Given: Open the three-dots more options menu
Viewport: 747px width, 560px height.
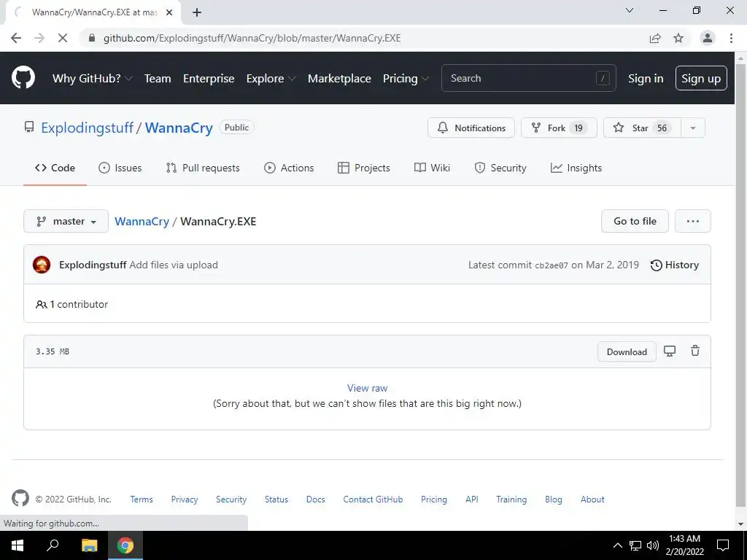Looking at the screenshot, I should click(693, 221).
